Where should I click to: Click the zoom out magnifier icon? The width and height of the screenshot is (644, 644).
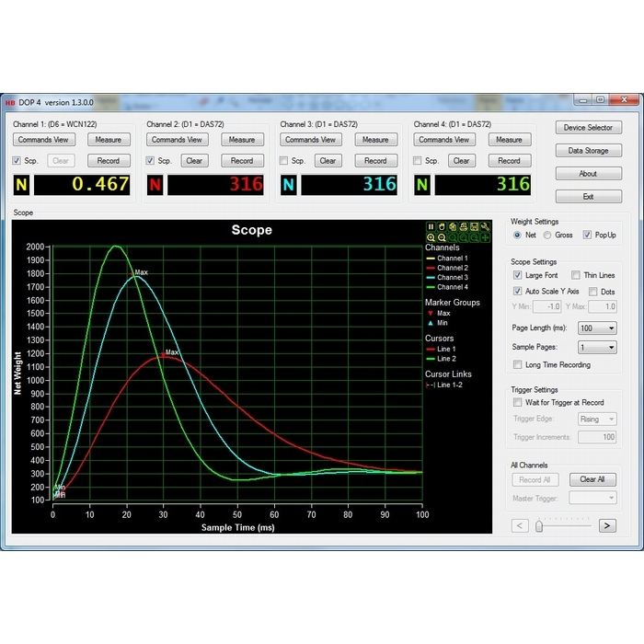tap(441, 237)
